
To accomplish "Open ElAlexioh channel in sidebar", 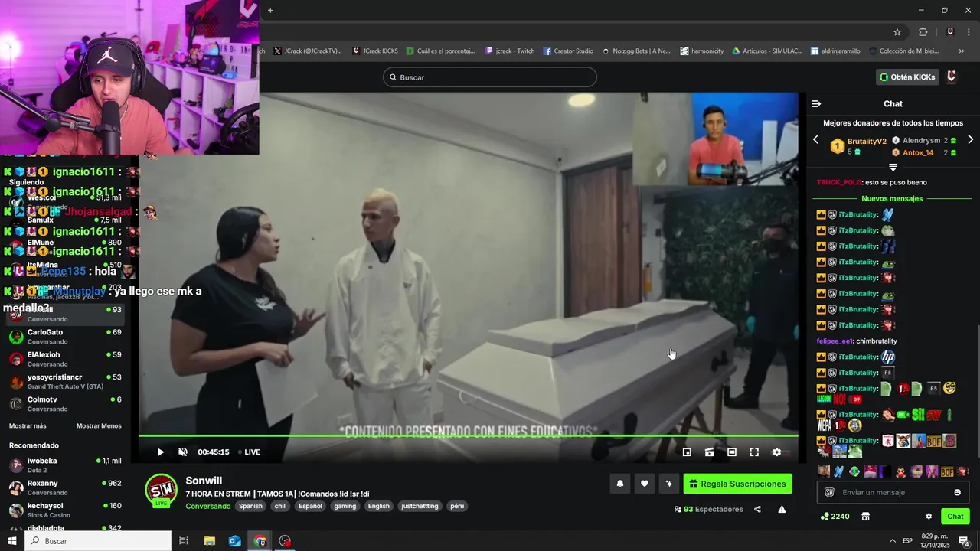I will pos(65,359).
